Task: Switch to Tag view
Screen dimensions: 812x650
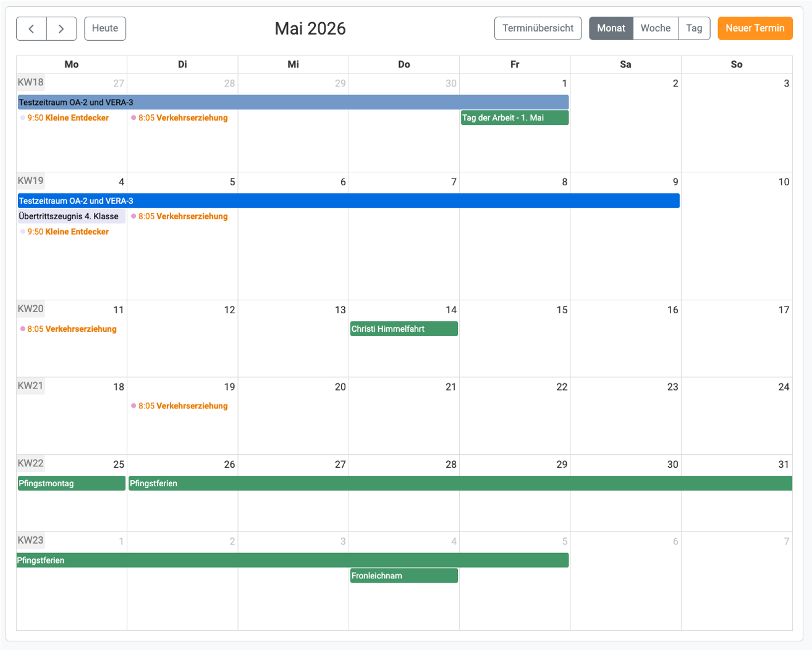Action: (x=694, y=28)
